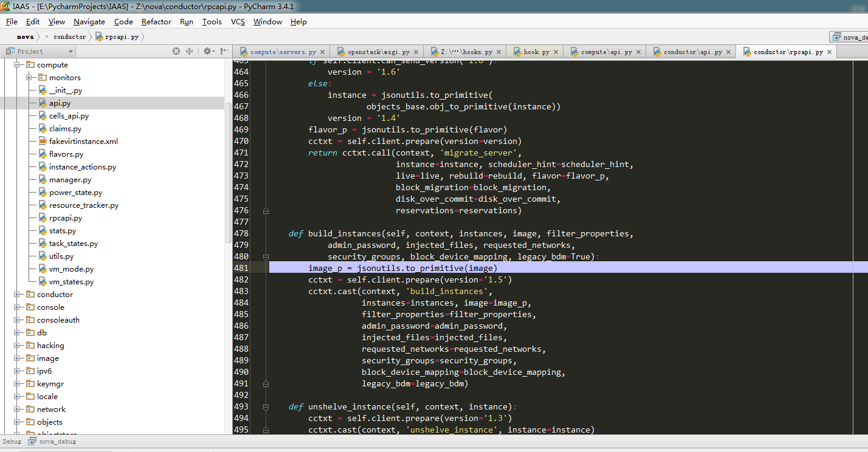
Task: Select fakevirtinstance.xml file
Action: [83, 142]
